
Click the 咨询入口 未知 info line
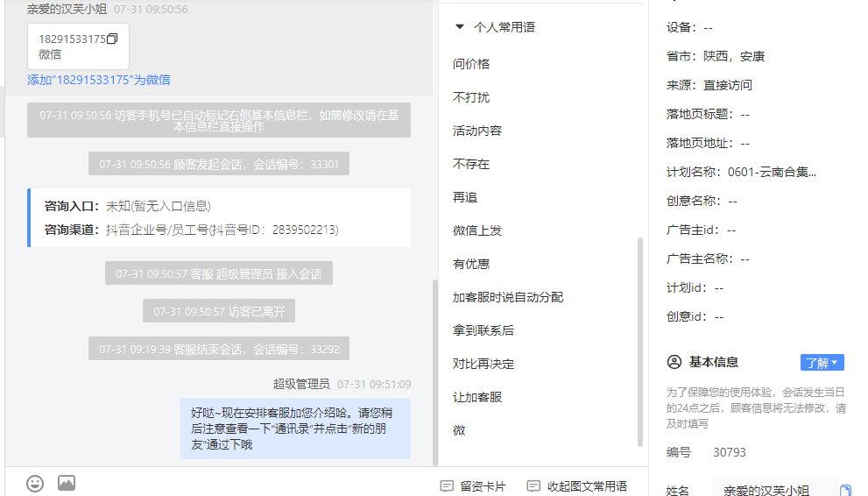(128, 206)
